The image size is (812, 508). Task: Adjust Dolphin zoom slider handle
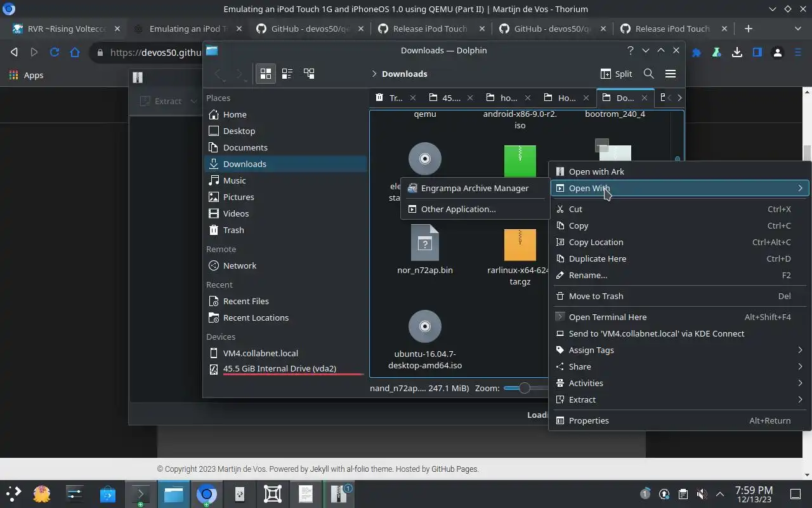pyautogui.click(x=524, y=388)
